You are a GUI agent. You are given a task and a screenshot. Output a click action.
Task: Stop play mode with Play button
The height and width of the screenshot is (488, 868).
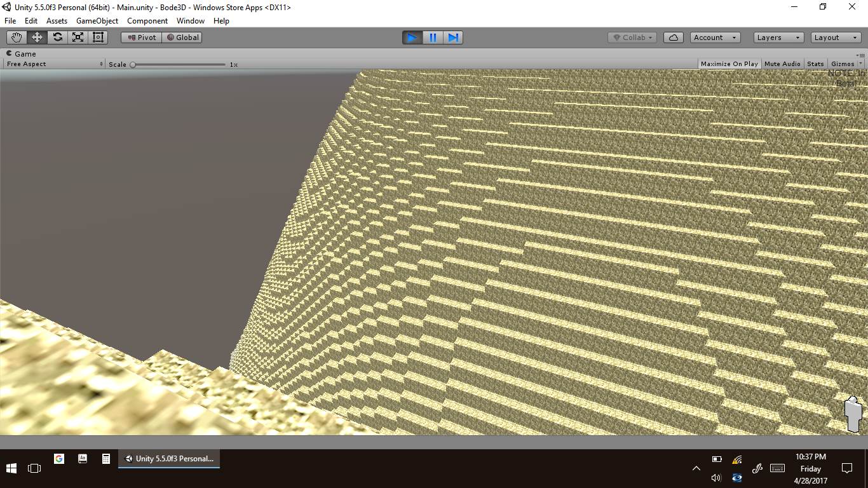click(412, 37)
